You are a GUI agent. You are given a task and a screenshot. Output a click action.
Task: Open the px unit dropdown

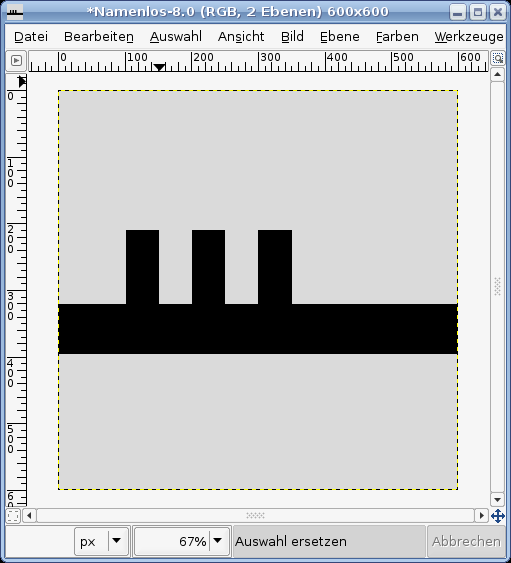point(101,541)
